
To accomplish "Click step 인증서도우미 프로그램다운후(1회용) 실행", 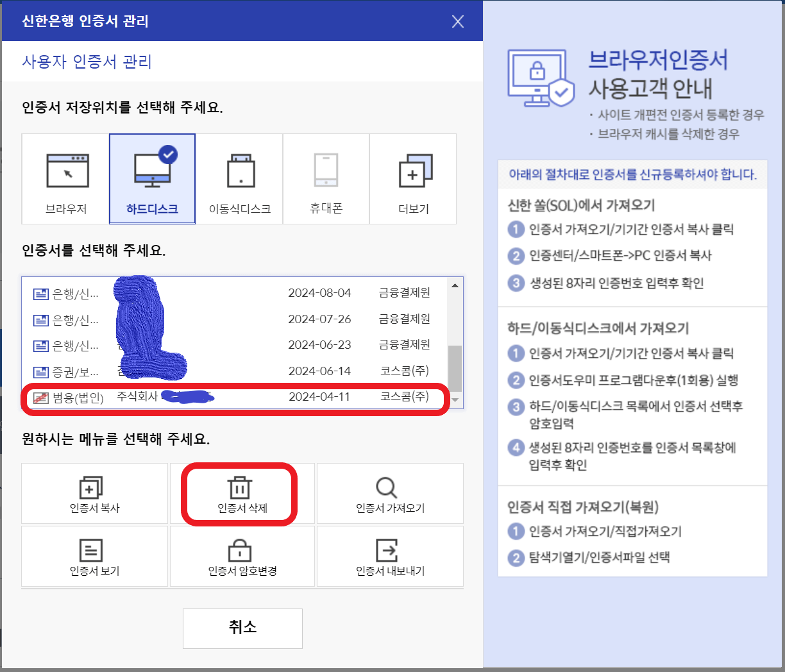I will (634, 380).
